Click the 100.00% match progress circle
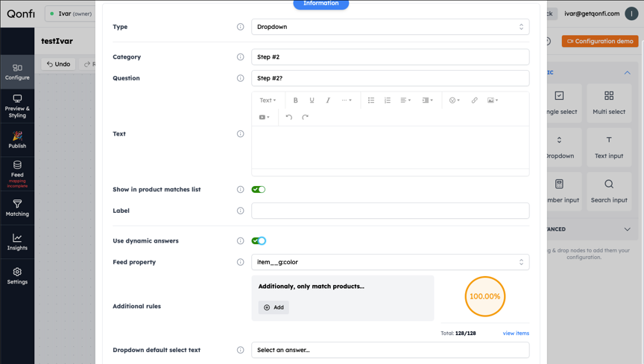The width and height of the screenshot is (644, 364). click(x=485, y=296)
